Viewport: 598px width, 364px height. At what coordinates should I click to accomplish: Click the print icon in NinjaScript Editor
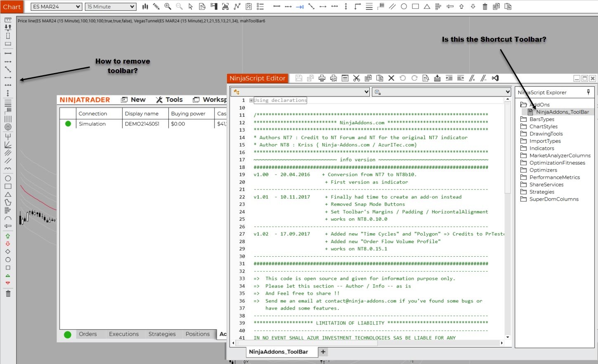click(322, 78)
